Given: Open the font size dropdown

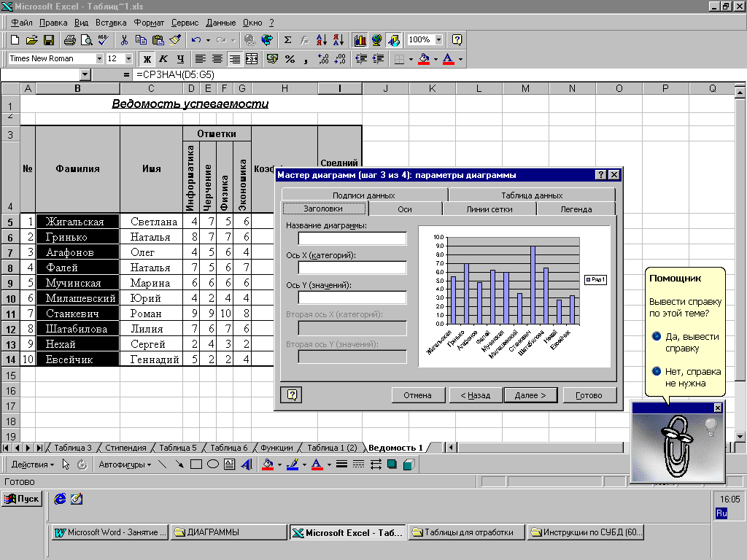Looking at the screenshot, I should (x=128, y=58).
